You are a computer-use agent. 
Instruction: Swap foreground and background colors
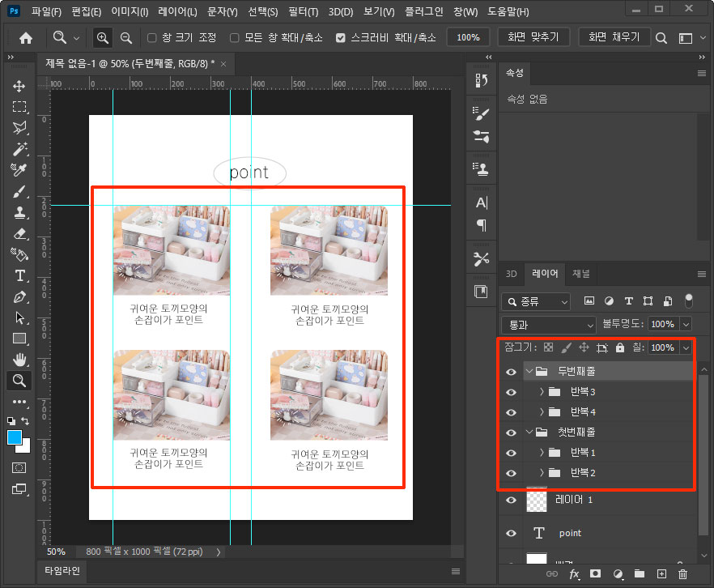[x=25, y=421]
